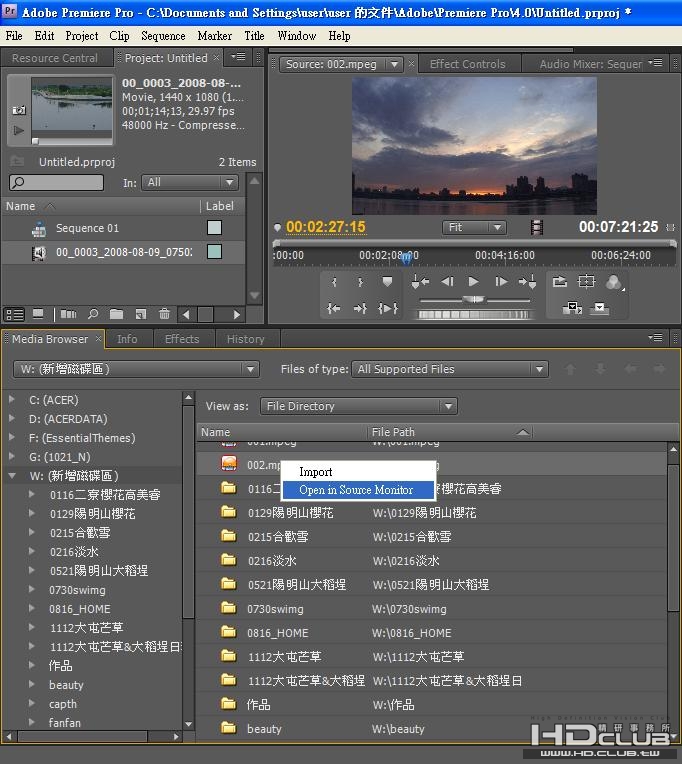The height and width of the screenshot is (764, 682).
Task: Switch to the Effect Controls tab
Action: [468, 64]
